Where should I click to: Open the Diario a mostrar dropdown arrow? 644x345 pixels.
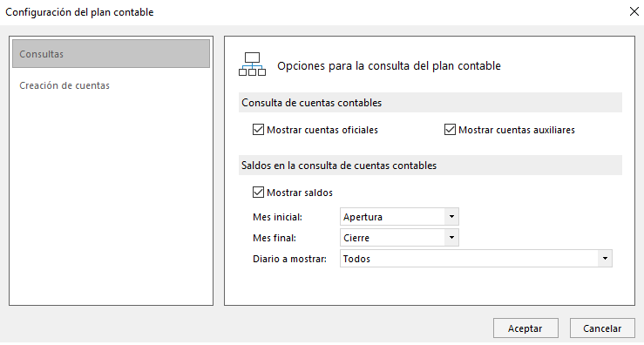pos(605,259)
